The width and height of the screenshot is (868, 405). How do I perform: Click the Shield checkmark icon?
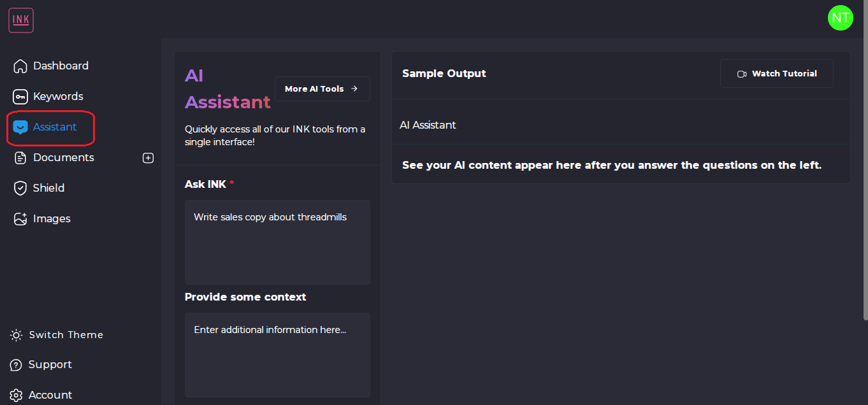pos(20,188)
